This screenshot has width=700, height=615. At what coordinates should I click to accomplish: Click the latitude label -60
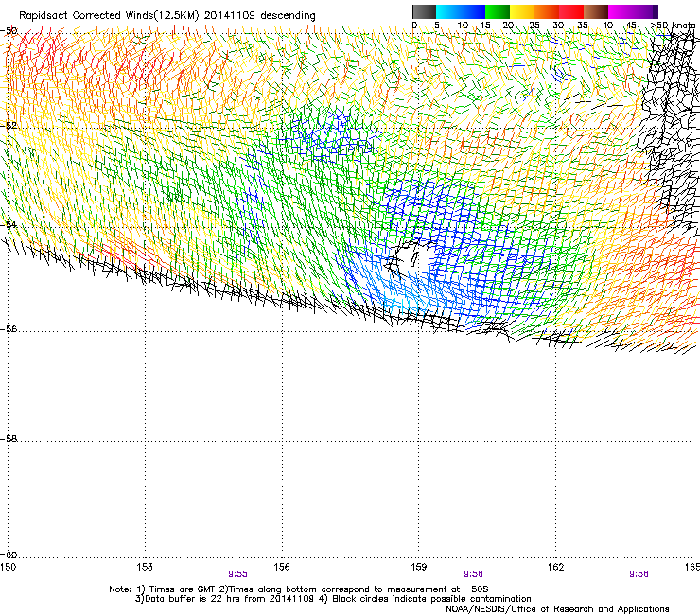click(x=9, y=554)
